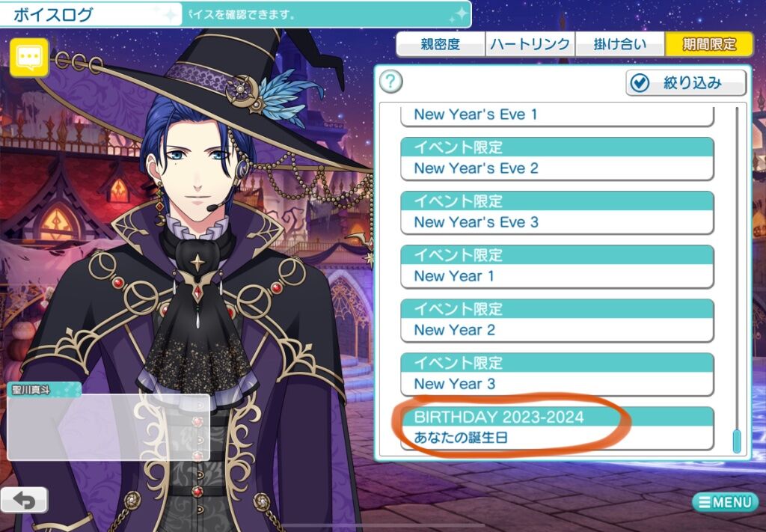
Task: Play the New Year's Eve 2 voice entry
Action: pos(557,159)
